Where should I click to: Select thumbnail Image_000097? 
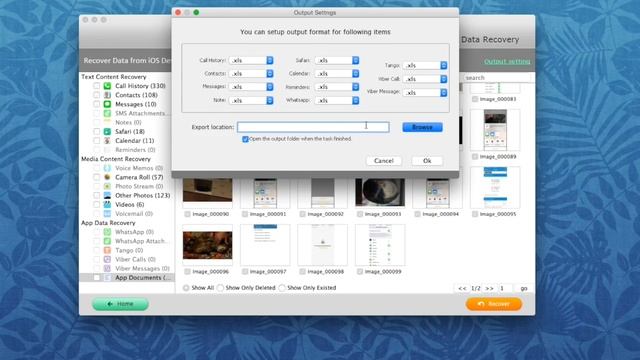point(265,245)
